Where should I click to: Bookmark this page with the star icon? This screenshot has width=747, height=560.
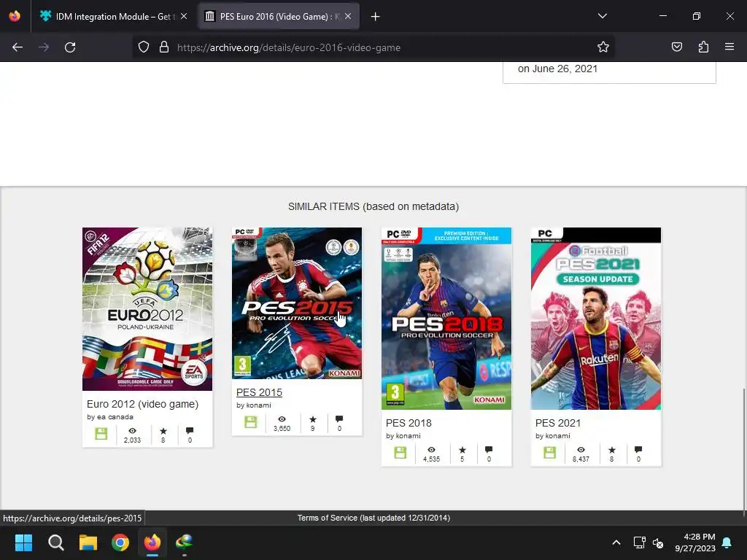(603, 47)
